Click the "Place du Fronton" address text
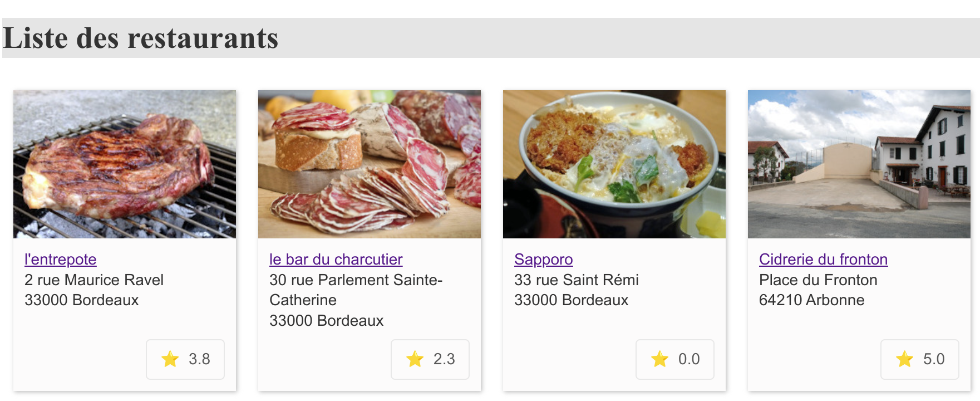 pos(818,280)
